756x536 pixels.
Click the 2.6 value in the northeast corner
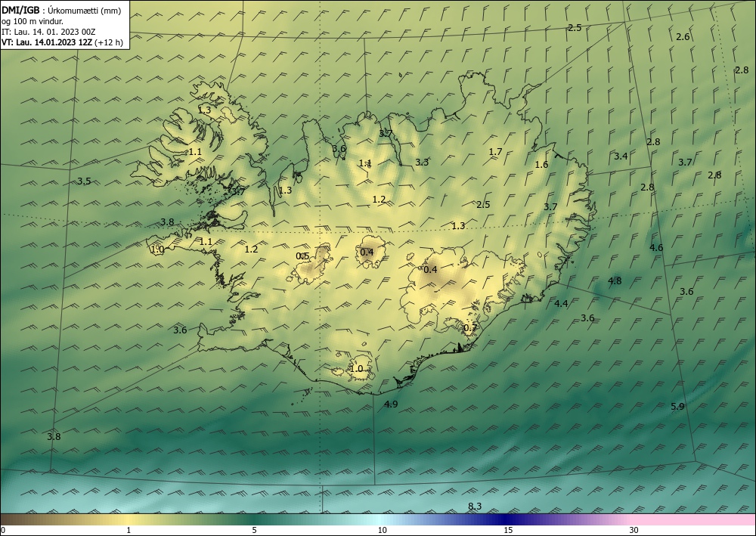pyautogui.click(x=683, y=36)
